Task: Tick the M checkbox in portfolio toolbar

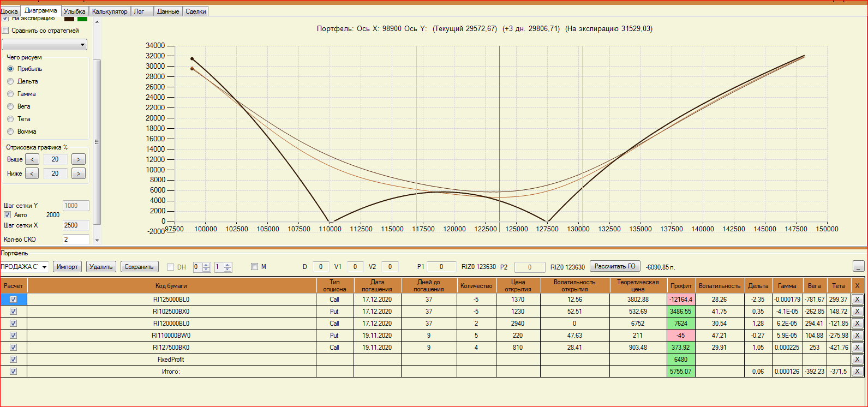Action: pos(254,267)
